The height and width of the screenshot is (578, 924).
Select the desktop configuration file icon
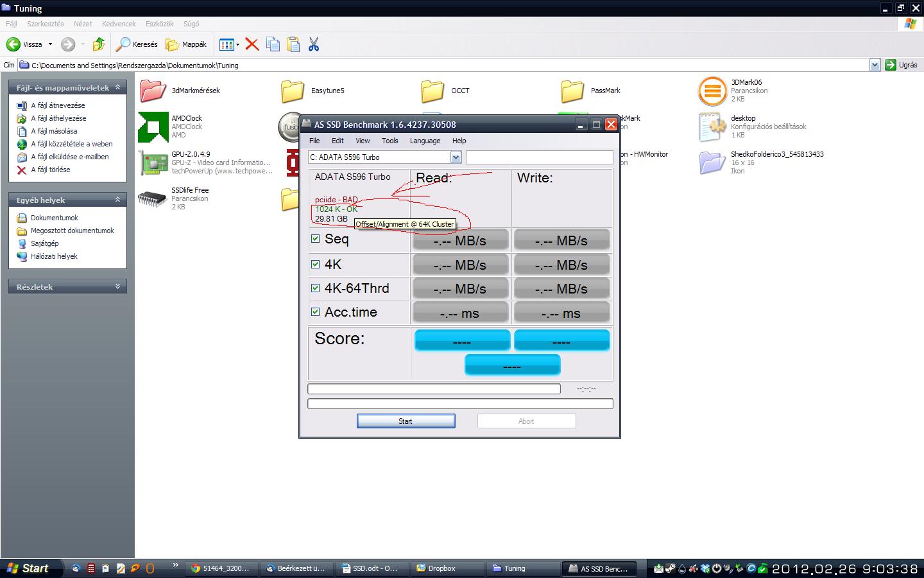[x=712, y=127]
